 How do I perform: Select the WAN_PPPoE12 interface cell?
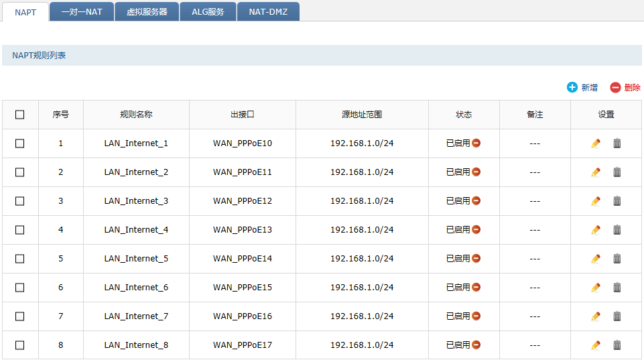click(243, 201)
